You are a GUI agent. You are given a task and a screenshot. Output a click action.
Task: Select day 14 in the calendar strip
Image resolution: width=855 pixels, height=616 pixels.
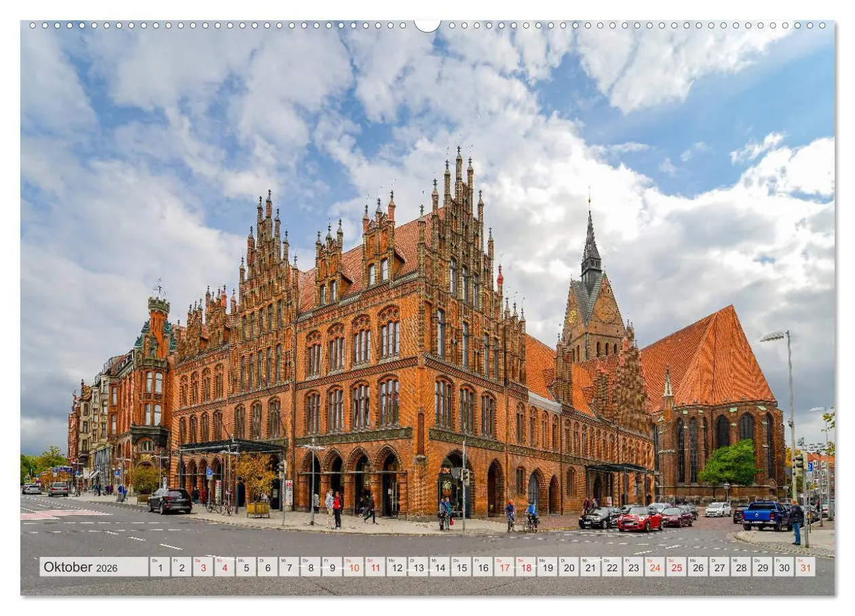440,567
